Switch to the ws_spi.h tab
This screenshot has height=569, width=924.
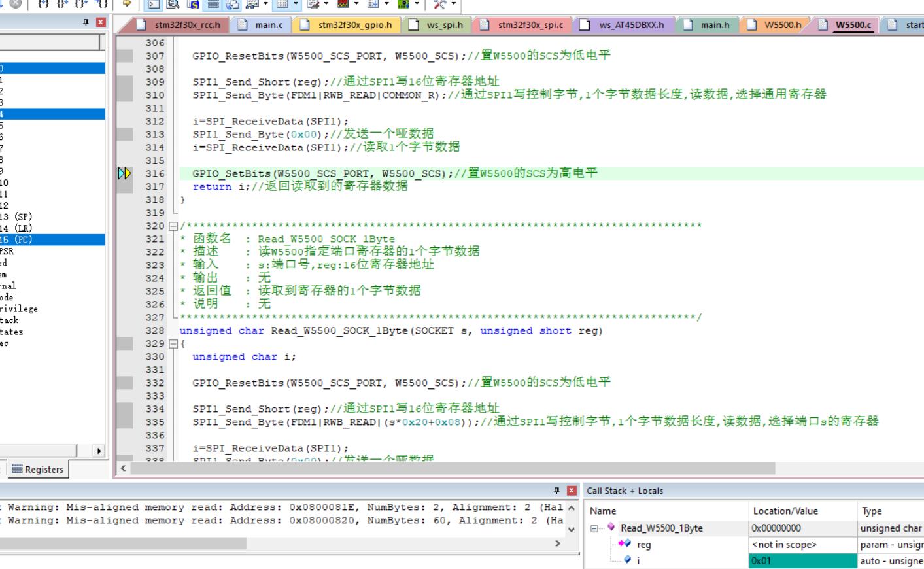click(437, 25)
